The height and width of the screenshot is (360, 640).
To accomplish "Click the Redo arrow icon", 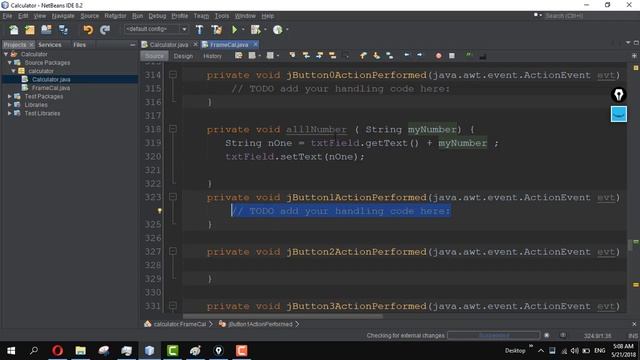I will click(x=105, y=30).
